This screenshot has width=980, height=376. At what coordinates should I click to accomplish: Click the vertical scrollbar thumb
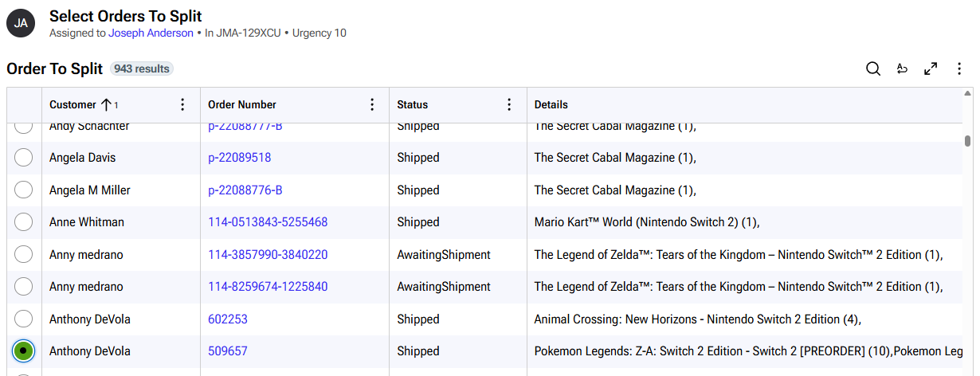[x=967, y=141]
